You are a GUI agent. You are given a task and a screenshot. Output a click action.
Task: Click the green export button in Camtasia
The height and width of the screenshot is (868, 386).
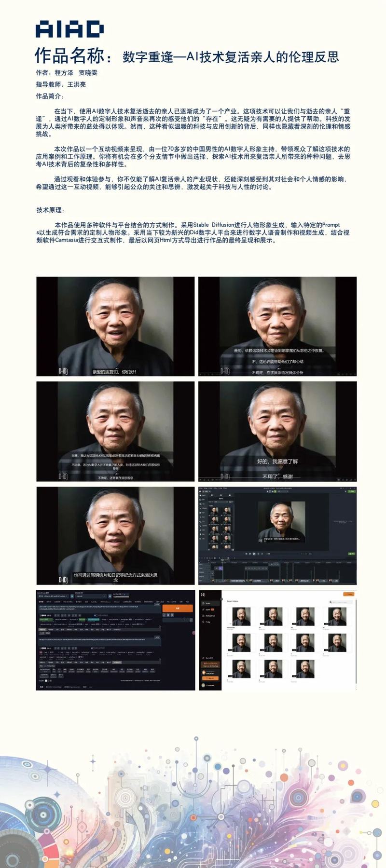(351, 491)
